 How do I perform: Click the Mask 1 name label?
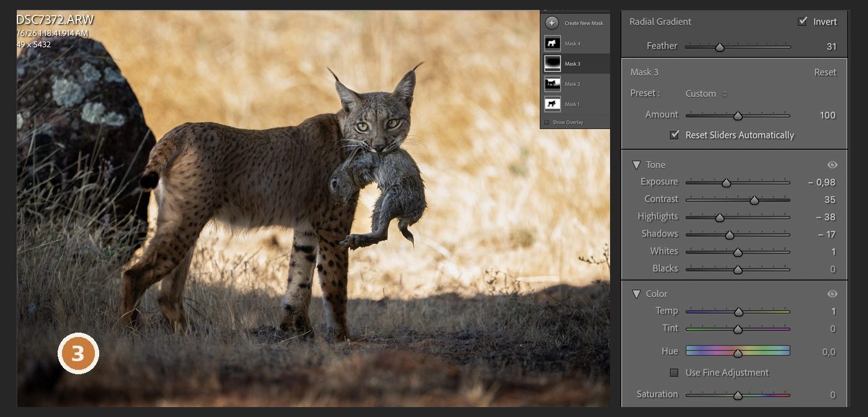572,104
